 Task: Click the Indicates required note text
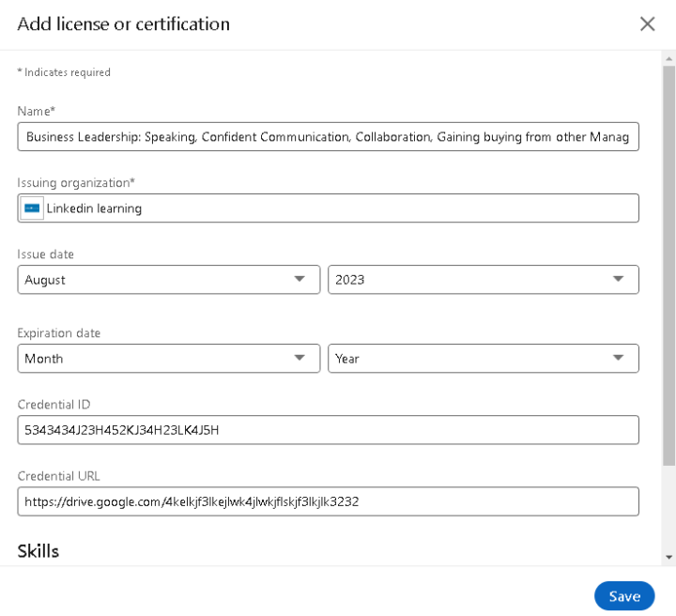(x=64, y=72)
